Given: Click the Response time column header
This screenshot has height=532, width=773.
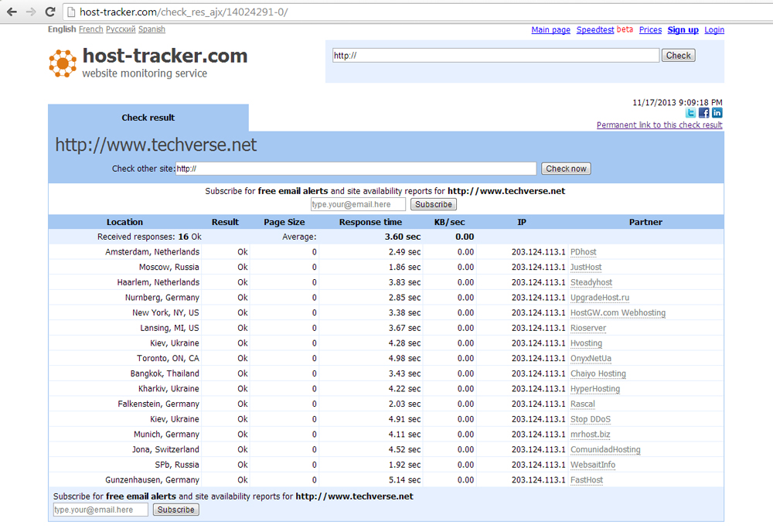Looking at the screenshot, I should pos(370,222).
